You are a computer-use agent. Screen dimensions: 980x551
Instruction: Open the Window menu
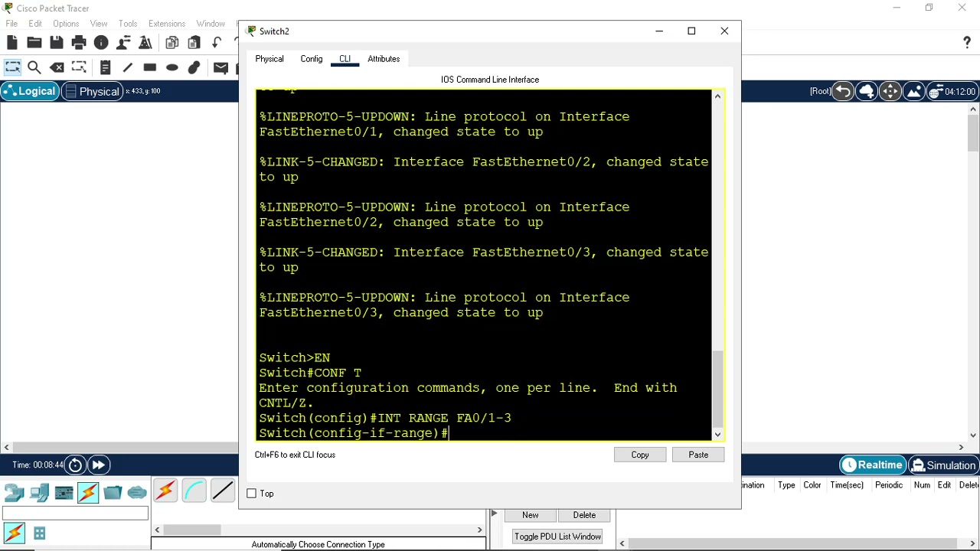pos(211,24)
